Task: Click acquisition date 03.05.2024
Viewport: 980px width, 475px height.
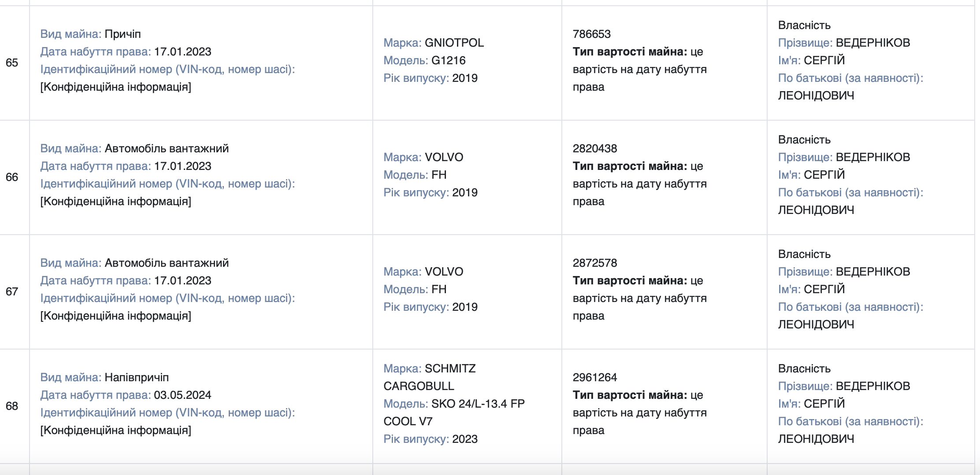Action: 182,395
